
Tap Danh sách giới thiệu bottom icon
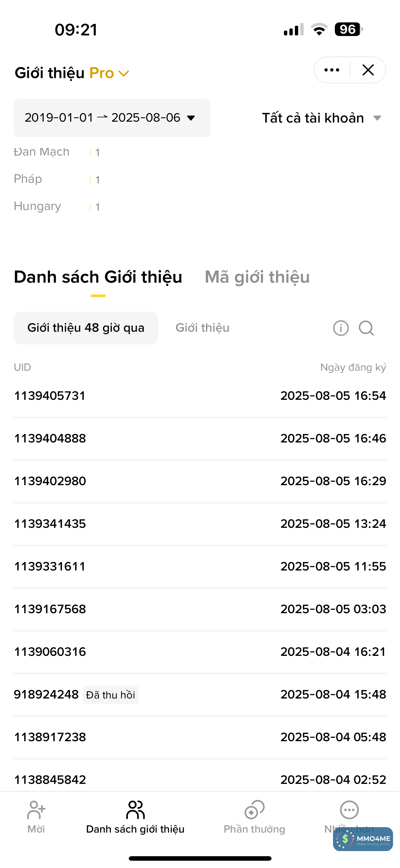click(x=135, y=810)
